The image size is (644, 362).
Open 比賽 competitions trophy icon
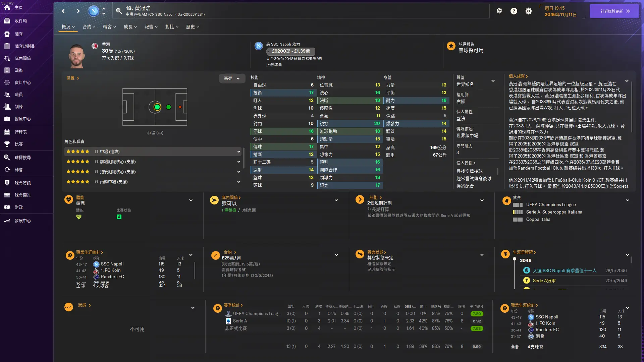click(x=7, y=144)
